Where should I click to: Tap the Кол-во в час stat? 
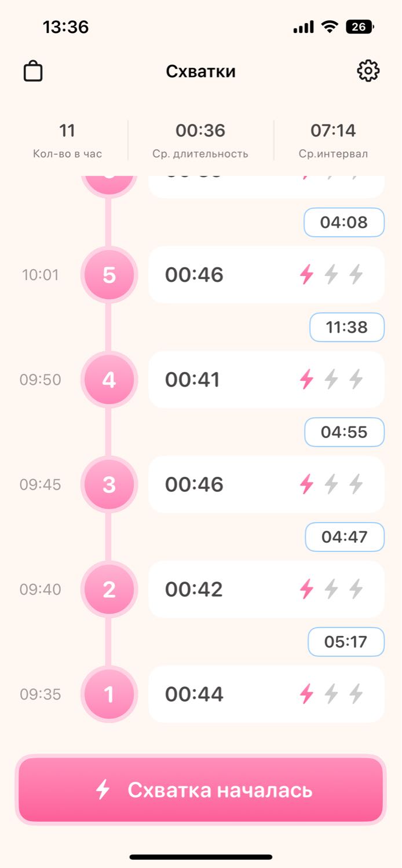[x=67, y=141]
